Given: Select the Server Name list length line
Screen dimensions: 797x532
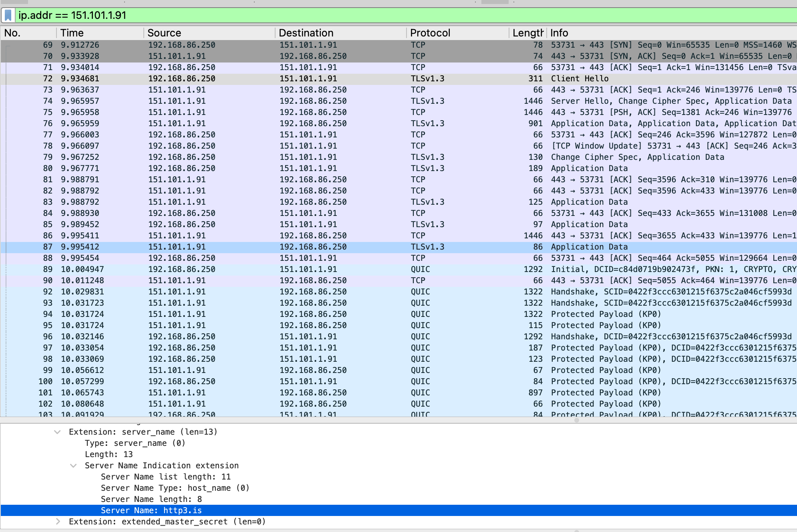Looking at the screenshot, I should tap(165, 477).
